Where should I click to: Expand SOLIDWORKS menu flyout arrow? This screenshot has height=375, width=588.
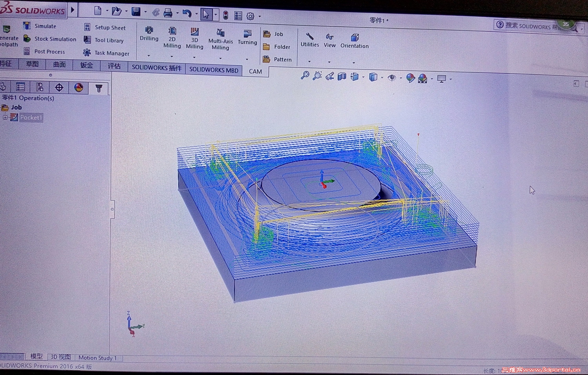click(73, 10)
